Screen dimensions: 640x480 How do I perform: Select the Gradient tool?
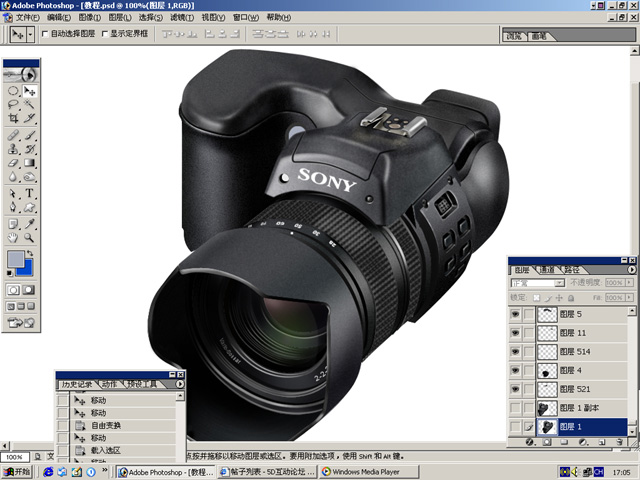29,162
